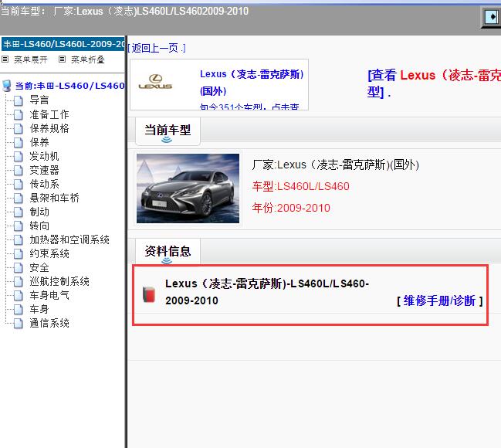
Task: Open the 导言 tree entry
Action: [x=39, y=100]
